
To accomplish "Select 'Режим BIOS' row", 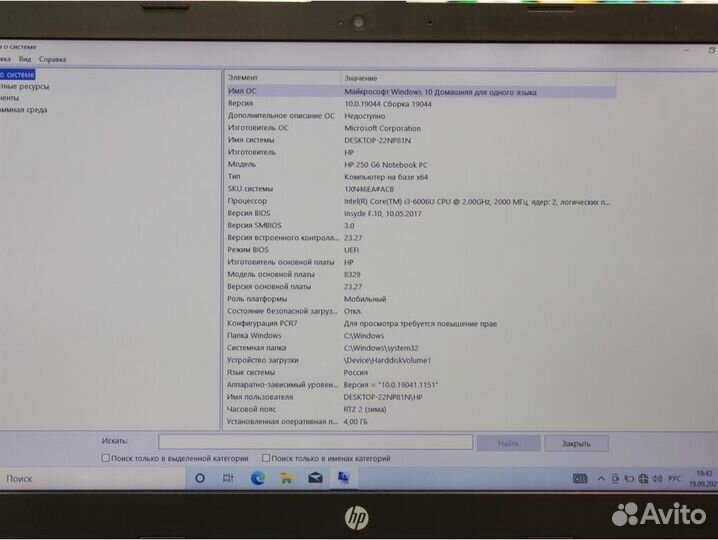I will pos(421,250).
